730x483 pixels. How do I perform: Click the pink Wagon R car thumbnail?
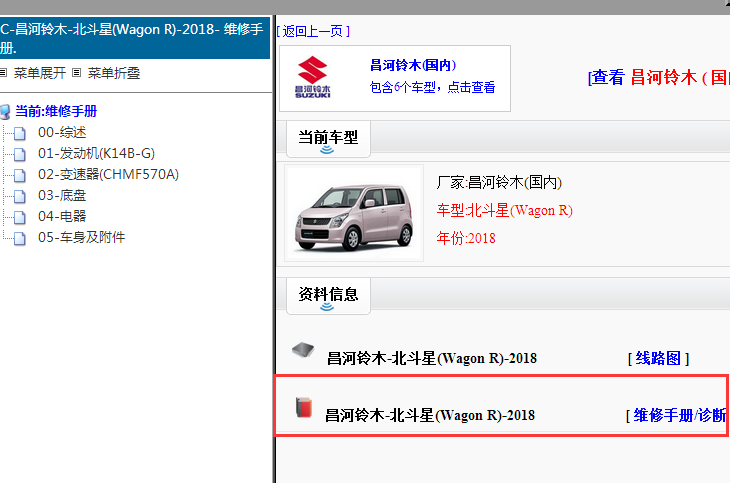[354, 213]
